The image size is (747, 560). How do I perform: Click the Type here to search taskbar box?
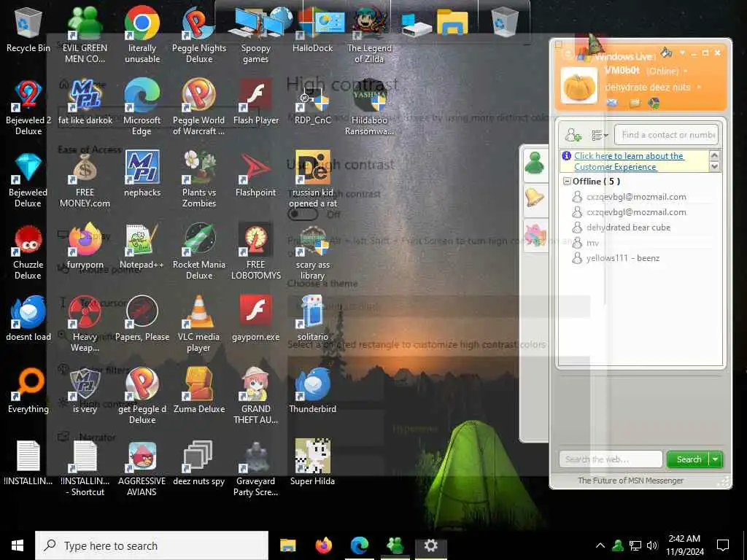(x=152, y=545)
